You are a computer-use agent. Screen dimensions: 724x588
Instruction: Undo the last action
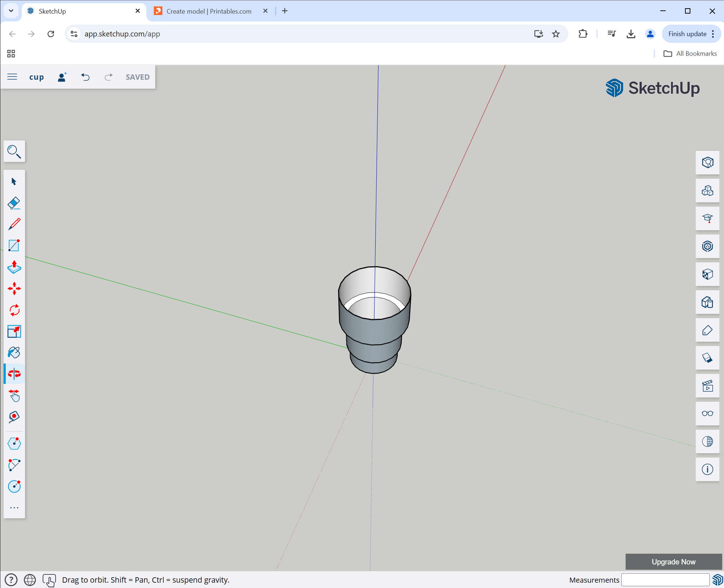coord(85,77)
